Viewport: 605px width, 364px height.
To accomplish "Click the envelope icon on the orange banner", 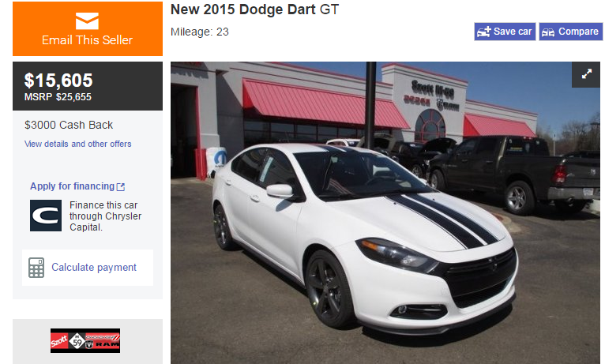I will [x=87, y=21].
